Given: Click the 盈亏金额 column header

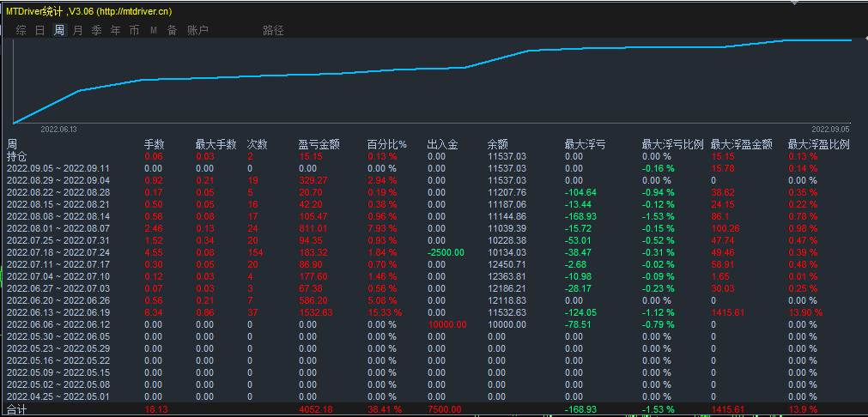Looking at the screenshot, I should click(319, 145).
